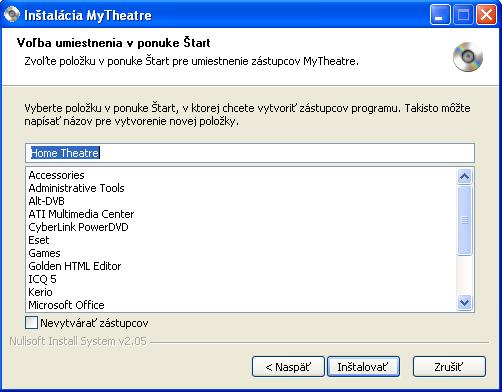
Task: Cancel setup with the Zrušiť button
Action: [x=449, y=367]
